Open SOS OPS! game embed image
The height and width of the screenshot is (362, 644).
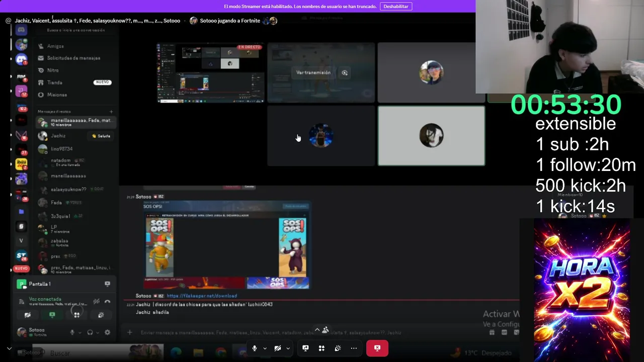click(x=226, y=245)
